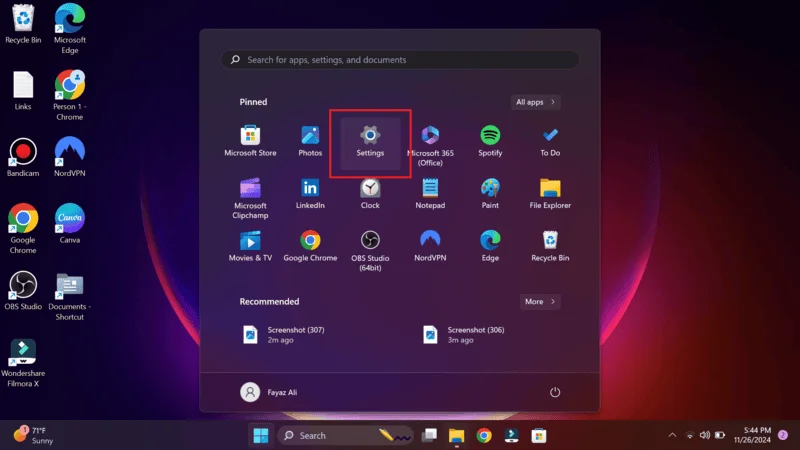Viewport: 800px width, 450px height.
Task: Expand the All apps list
Action: (535, 102)
